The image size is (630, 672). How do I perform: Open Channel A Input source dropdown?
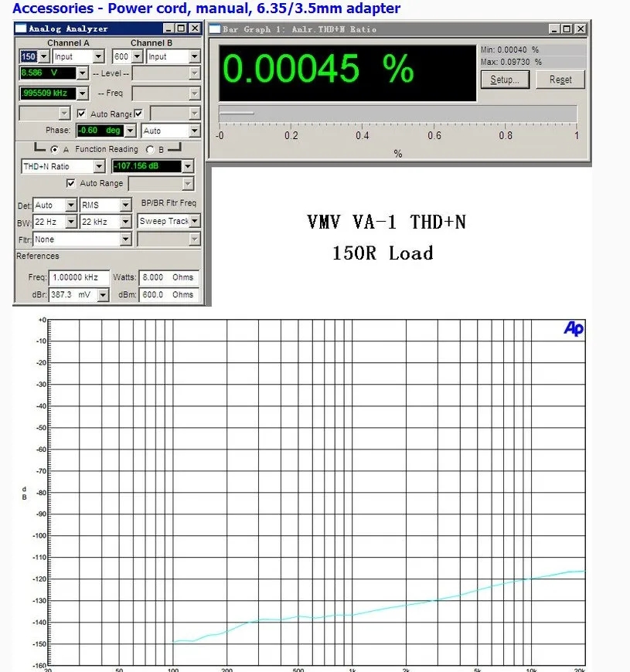click(x=99, y=56)
